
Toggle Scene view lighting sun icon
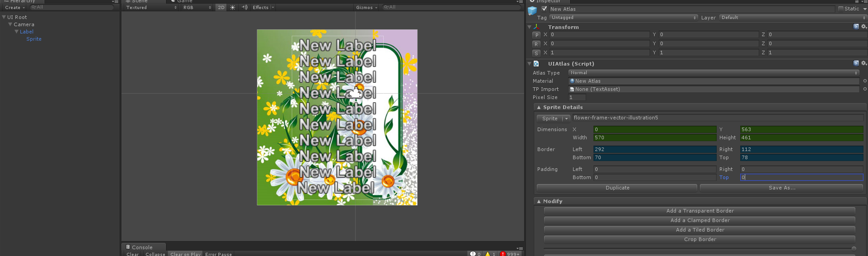click(233, 8)
